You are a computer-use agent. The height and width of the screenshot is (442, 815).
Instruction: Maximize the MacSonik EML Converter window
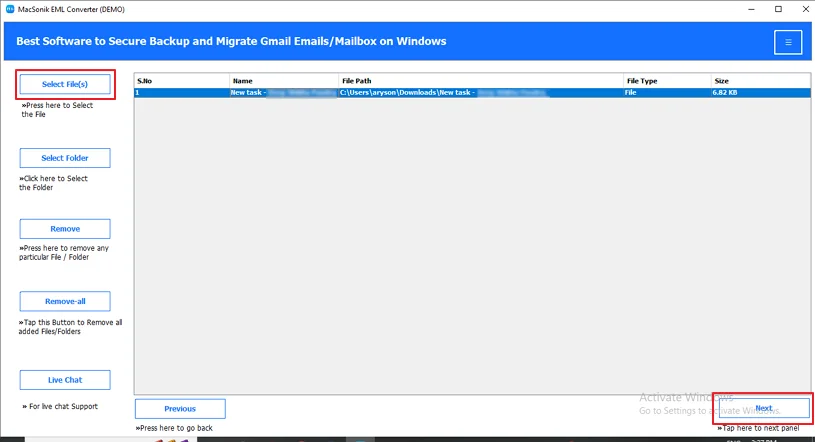[x=778, y=9]
